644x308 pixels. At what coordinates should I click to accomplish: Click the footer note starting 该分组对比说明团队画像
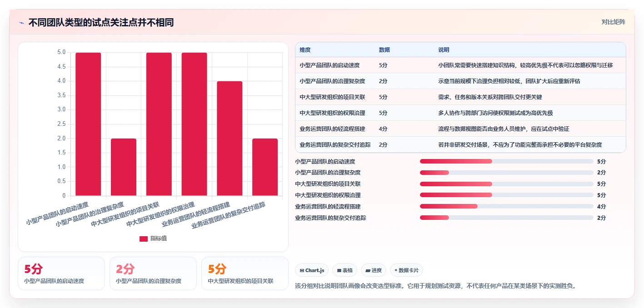point(435,286)
